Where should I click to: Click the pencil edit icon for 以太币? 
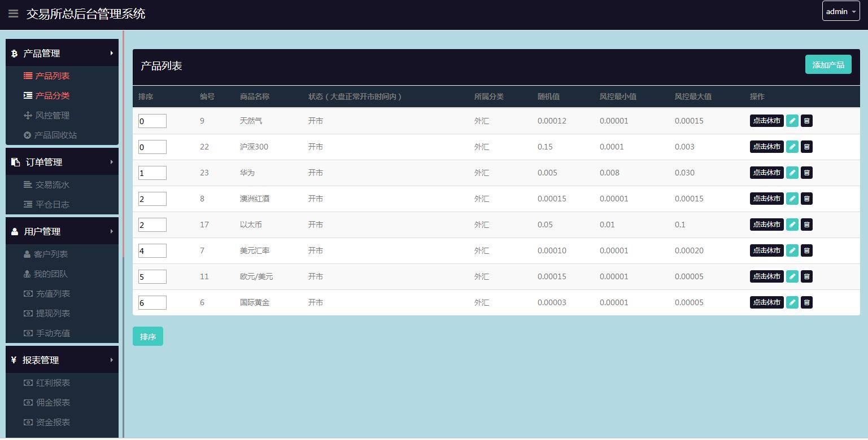click(x=792, y=225)
